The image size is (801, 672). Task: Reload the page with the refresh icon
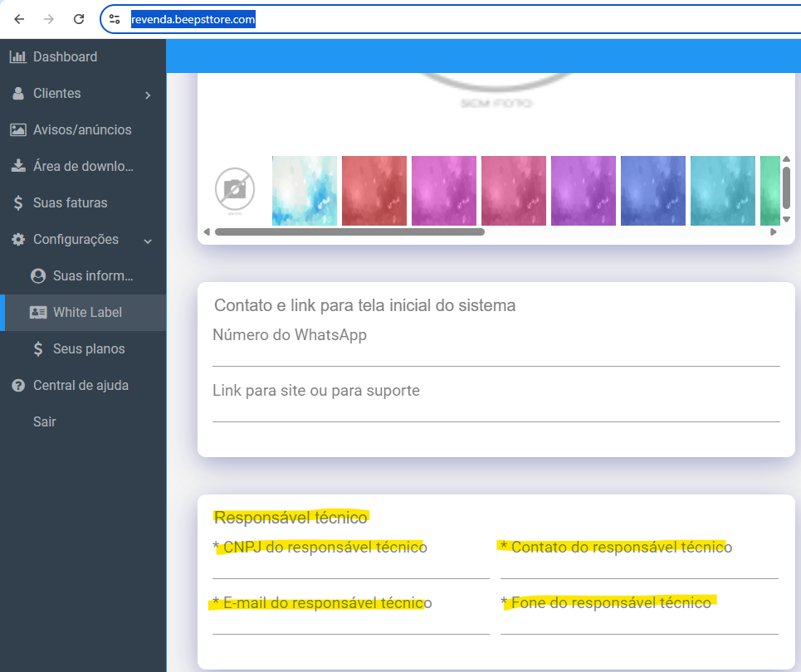[79, 19]
